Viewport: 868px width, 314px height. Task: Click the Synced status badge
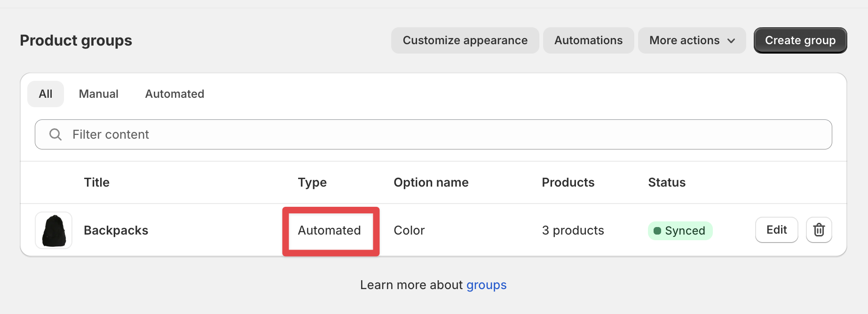[680, 231]
